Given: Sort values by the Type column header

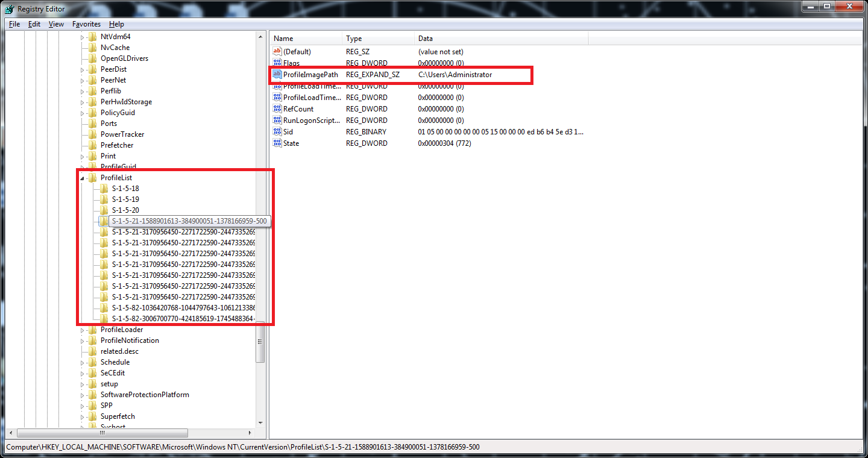Looking at the screenshot, I should click(x=378, y=39).
